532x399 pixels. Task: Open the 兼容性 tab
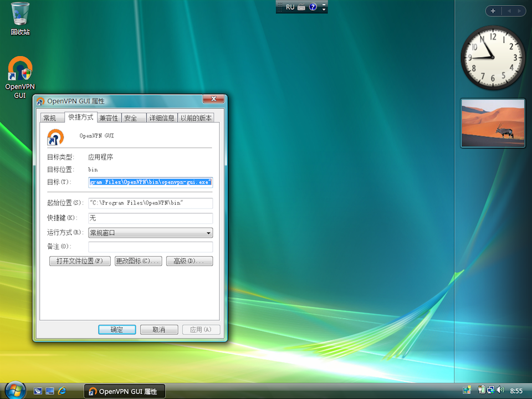[109, 117]
